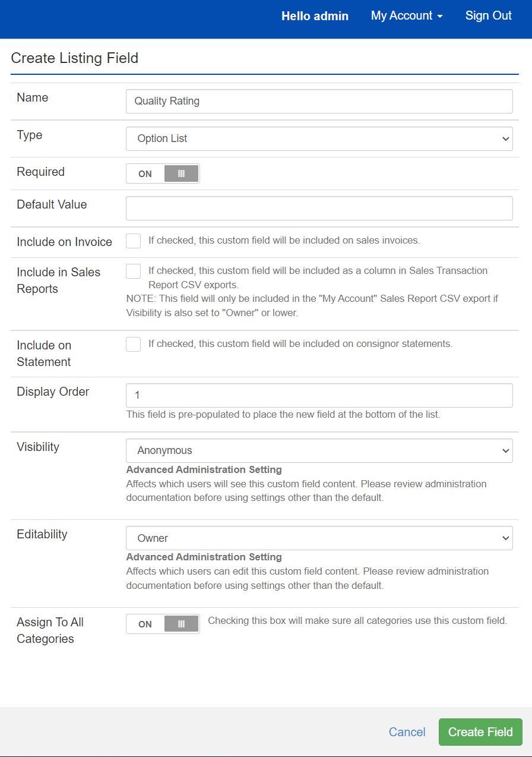The image size is (532, 757).
Task: Click inside the Name field
Action: point(319,101)
